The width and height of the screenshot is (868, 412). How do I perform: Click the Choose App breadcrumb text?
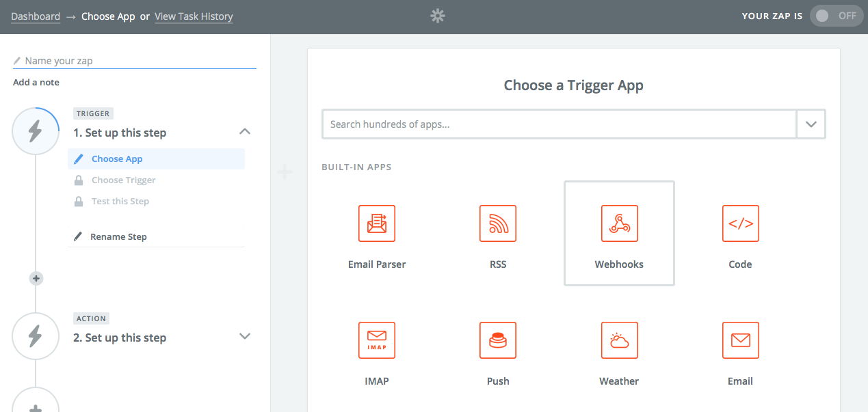coord(108,16)
